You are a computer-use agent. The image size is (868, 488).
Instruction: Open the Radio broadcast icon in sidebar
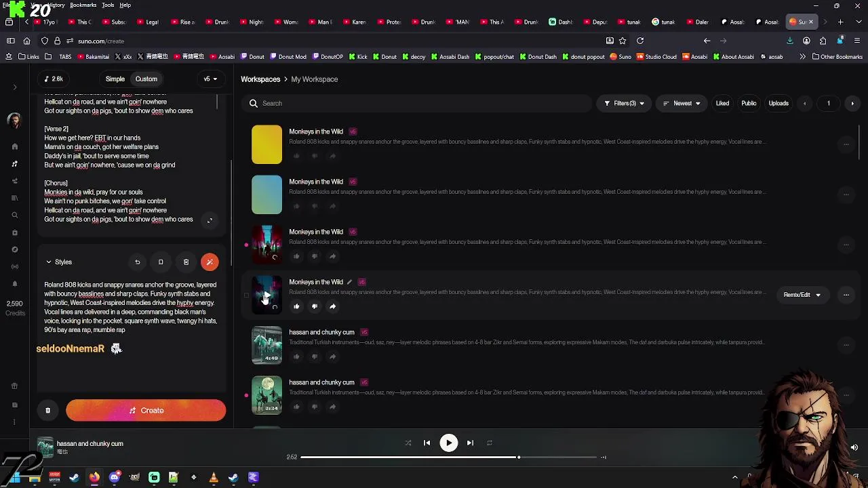point(15,266)
